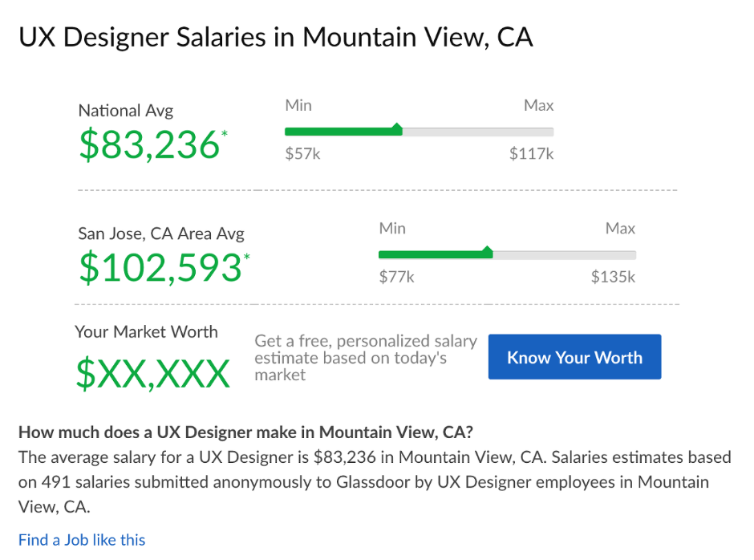
Task: Click the San Jose, CA Area Avg label
Action: pyautogui.click(x=161, y=233)
